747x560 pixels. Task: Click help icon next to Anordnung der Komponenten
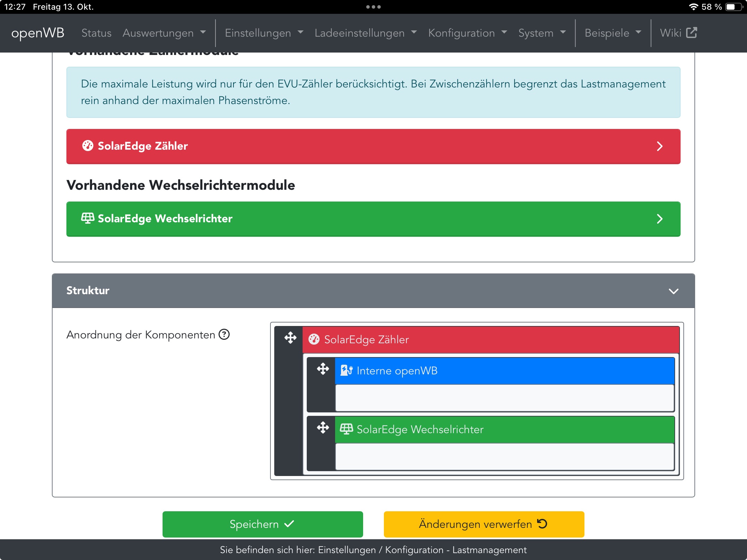point(224,334)
